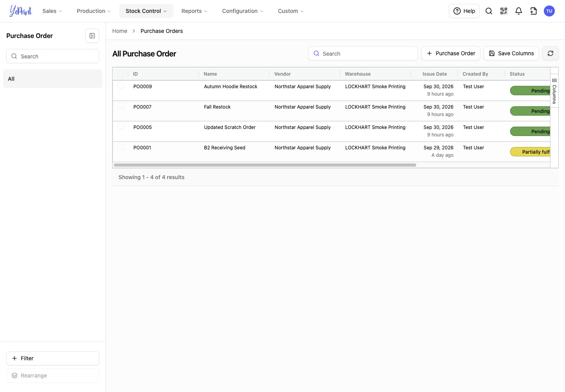Sort by the ID column header

coord(135,74)
